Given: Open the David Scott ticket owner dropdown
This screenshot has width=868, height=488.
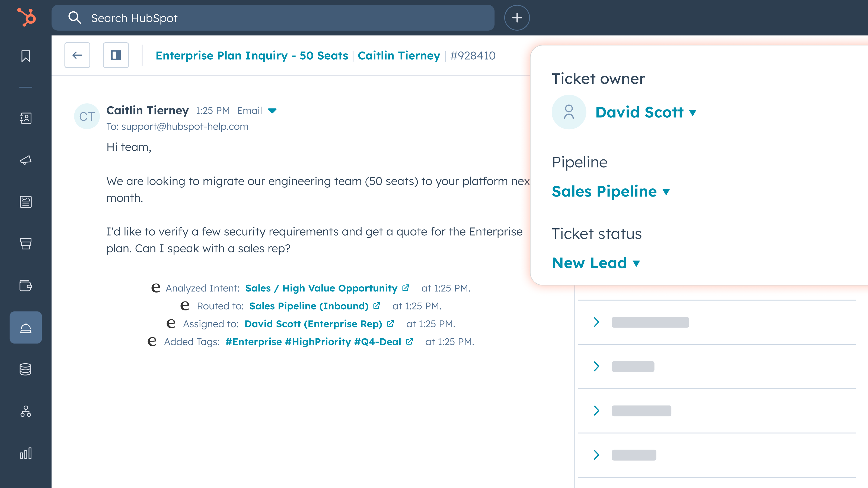Looking at the screenshot, I should [x=645, y=112].
